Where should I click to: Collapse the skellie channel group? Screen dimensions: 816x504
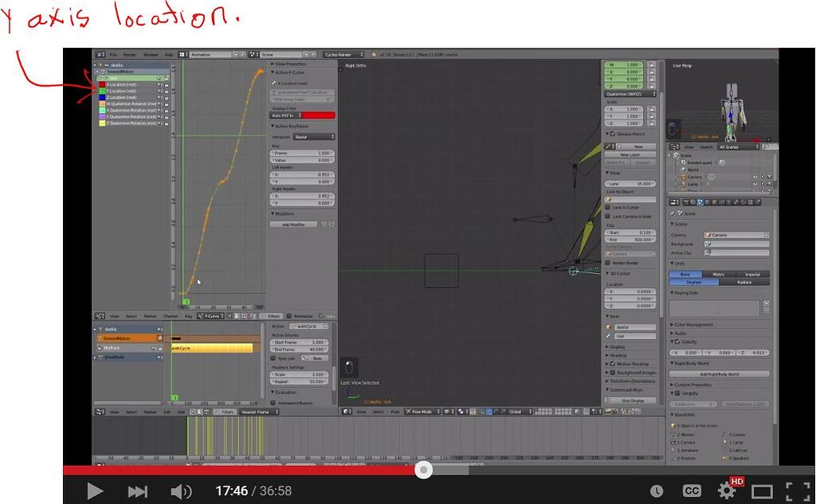96,65
